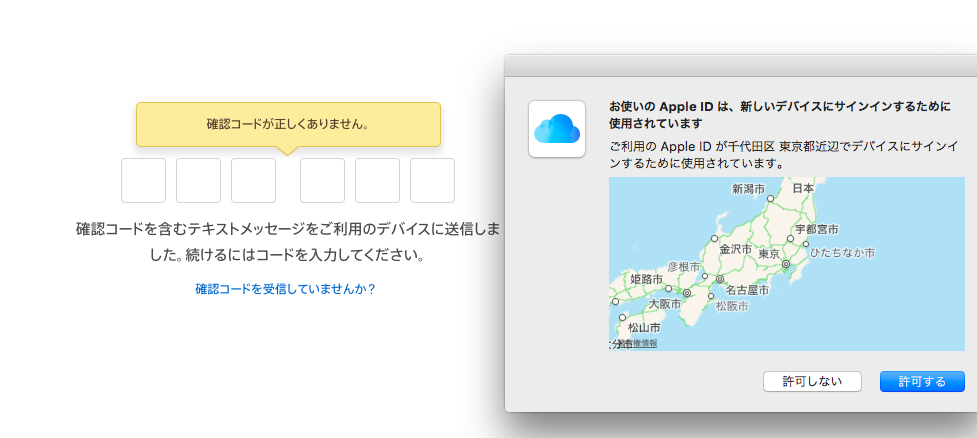Viewport: 977px width, 438px height.
Task: Click the 彦根市 label on the map
Action: tap(684, 266)
